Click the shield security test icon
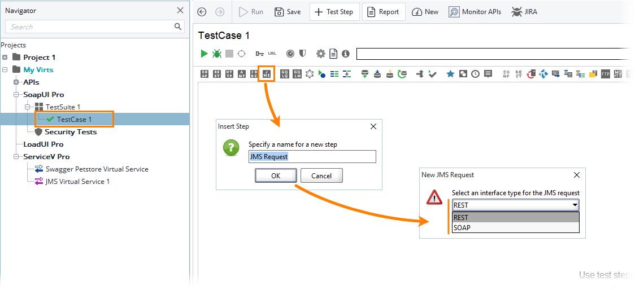This screenshot has height=290, width=644. point(302,54)
